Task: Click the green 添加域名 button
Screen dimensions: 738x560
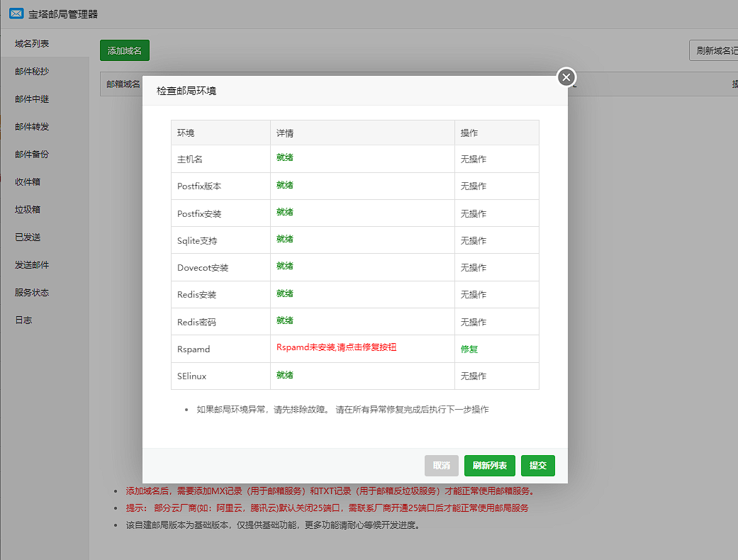Action: [125, 50]
